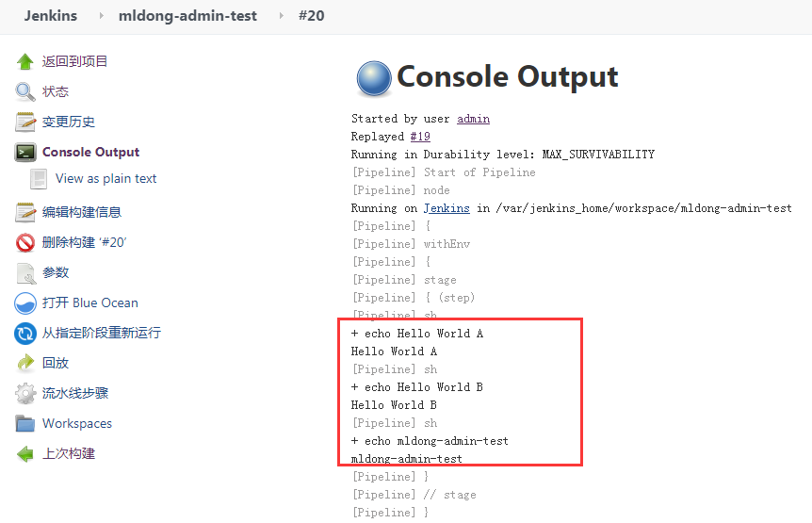Click the Jenkins node link in the log

[447, 208]
